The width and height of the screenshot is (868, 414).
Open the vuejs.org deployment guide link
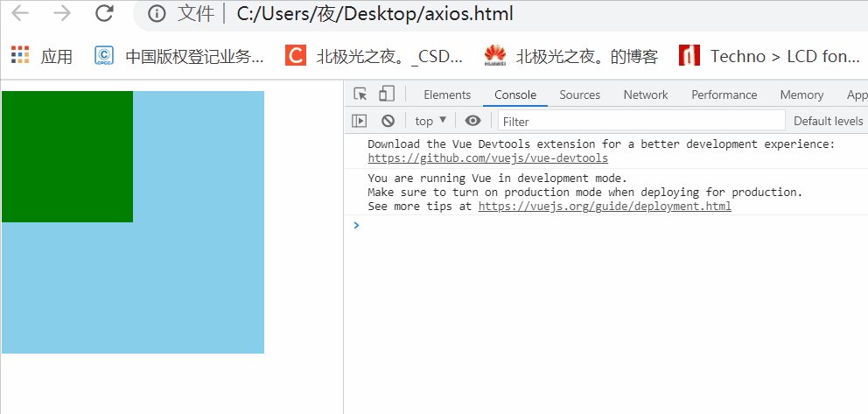coord(605,207)
